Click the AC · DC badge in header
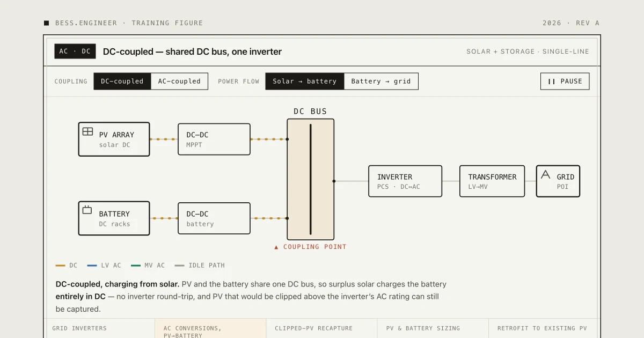644x338 pixels. [x=75, y=52]
